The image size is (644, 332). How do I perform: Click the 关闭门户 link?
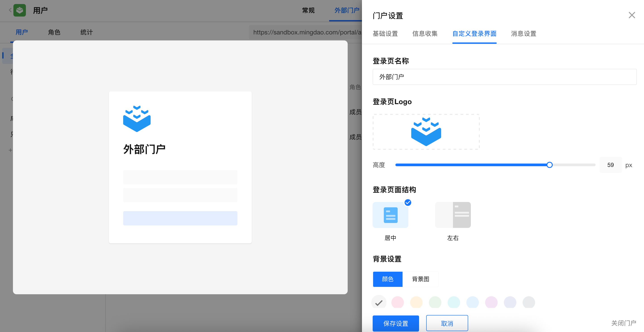623,323
